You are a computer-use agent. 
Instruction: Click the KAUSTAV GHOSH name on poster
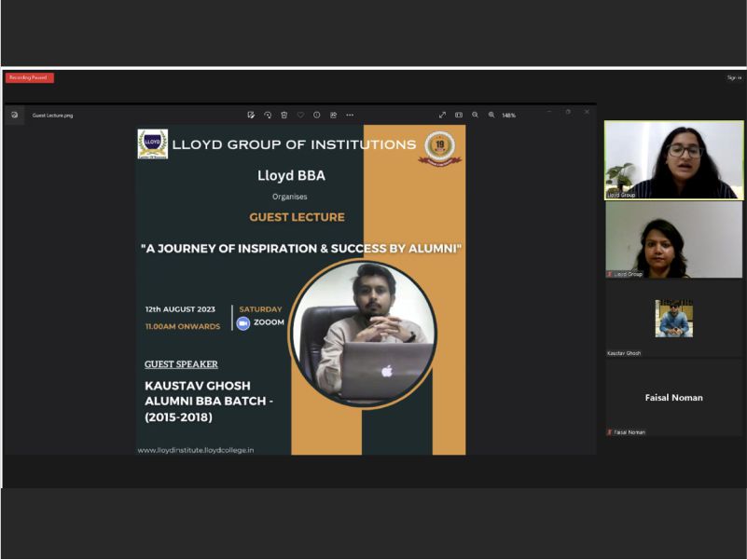pyautogui.click(x=197, y=386)
